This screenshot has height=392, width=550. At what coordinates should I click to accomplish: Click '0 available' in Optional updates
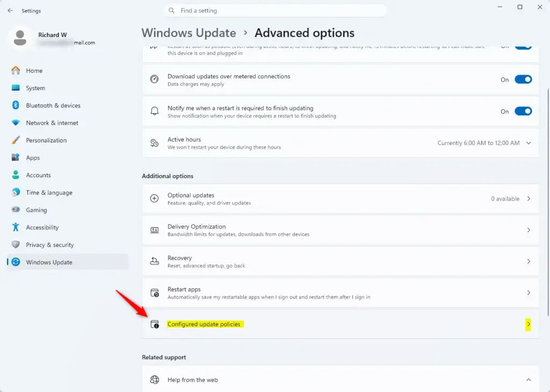[x=505, y=199]
